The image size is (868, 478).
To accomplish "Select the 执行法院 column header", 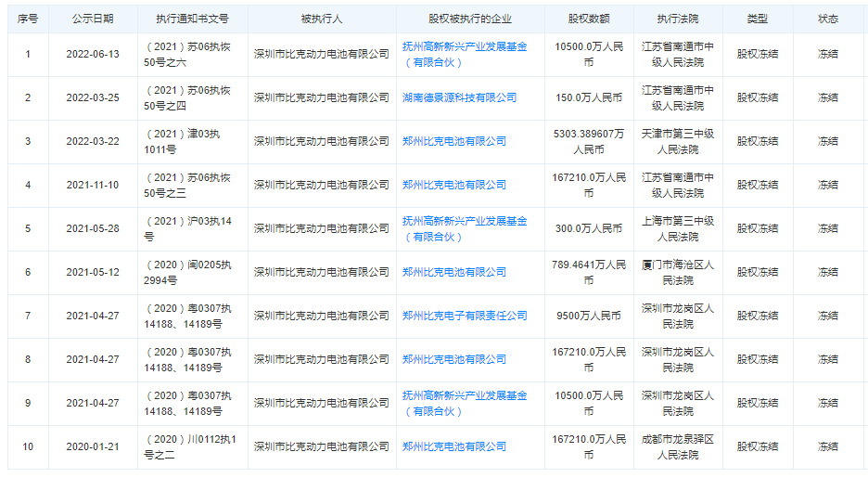I will [x=678, y=19].
